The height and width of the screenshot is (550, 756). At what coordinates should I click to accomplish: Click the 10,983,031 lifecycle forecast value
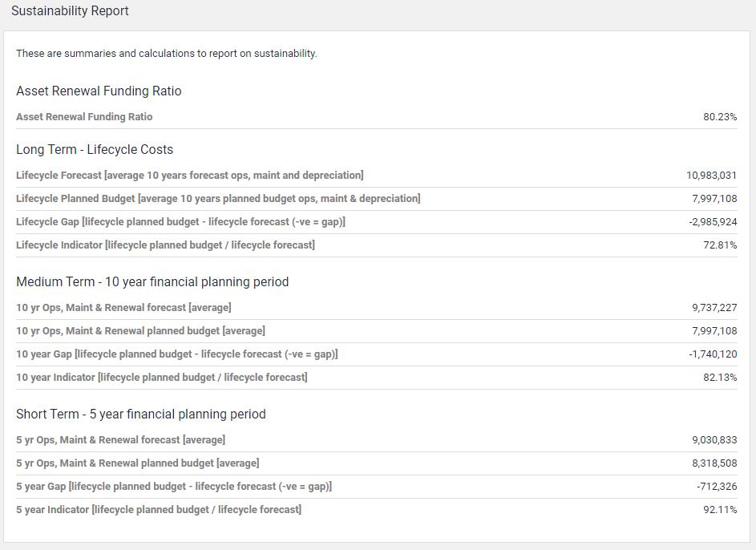click(x=711, y=176)
